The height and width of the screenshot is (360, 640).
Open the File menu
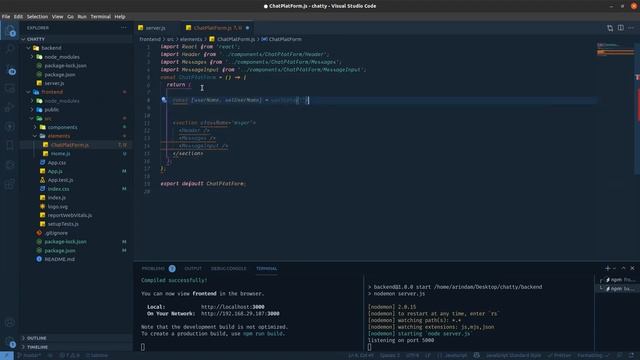[6, 17]
